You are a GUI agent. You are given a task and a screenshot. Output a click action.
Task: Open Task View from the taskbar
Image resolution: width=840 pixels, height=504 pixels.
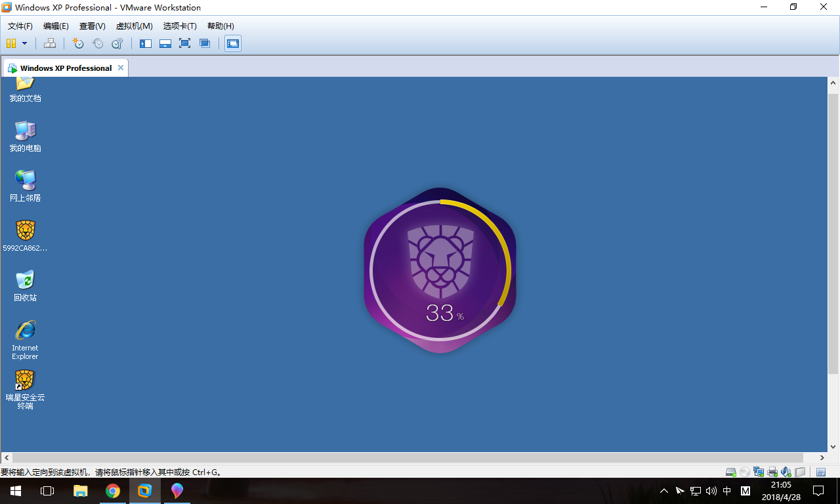click(47, 491)
